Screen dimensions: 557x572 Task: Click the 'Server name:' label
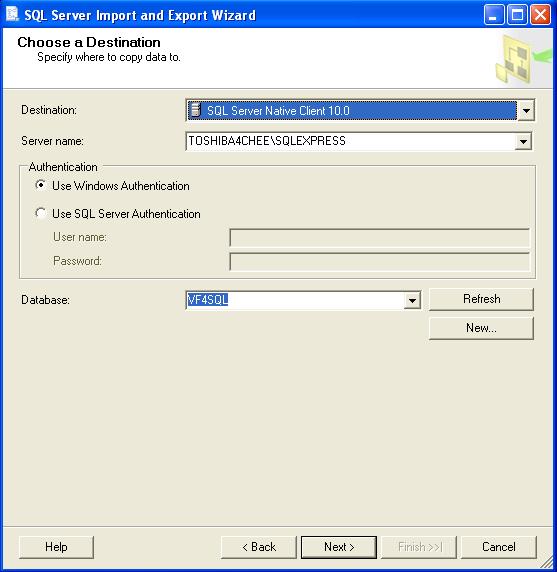click(x=52, y=141)
